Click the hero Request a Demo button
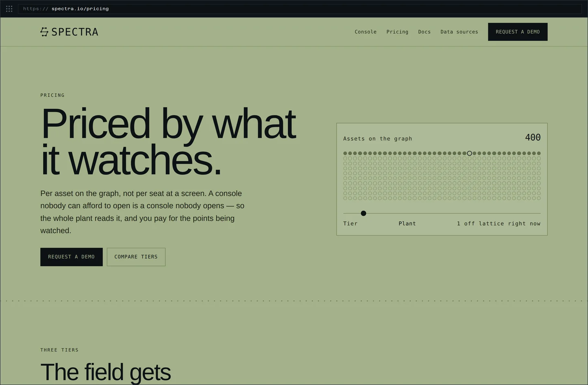Image resolution: width=588 pixels, height=385 pixels. click(71, 257)
